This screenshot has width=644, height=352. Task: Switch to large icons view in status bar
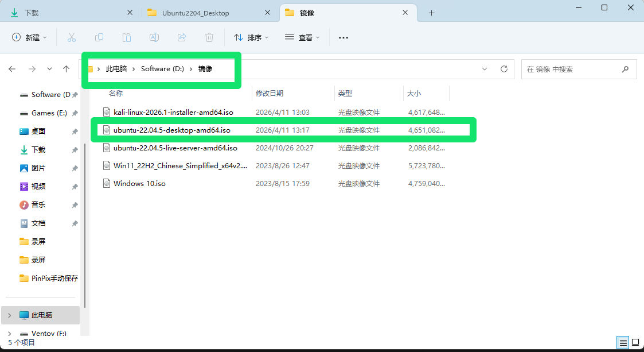635,343
